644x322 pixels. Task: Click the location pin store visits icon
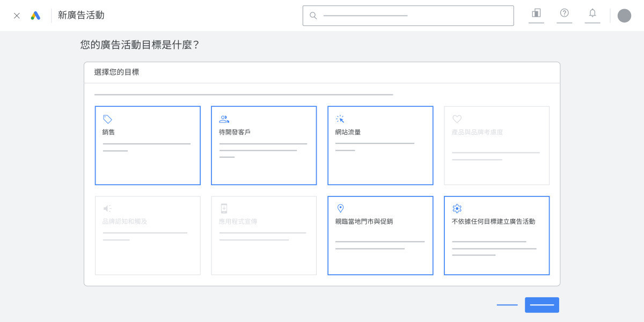[x=340, y=208]
